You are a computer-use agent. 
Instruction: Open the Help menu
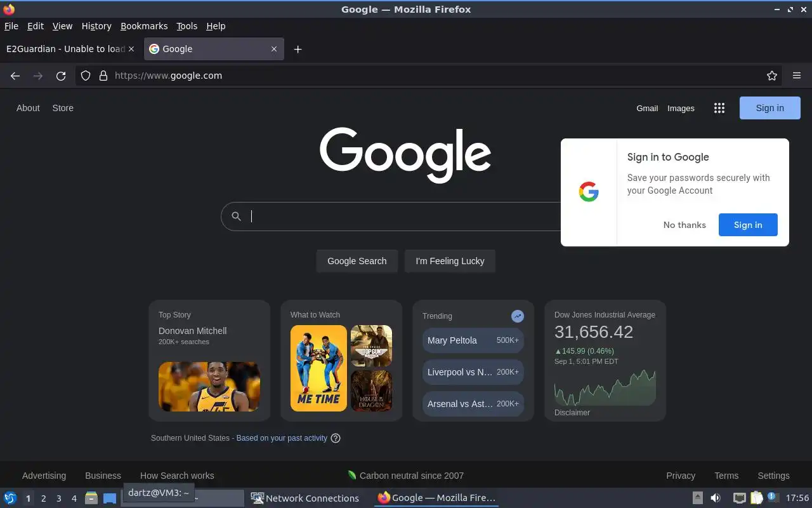[216, 26]
